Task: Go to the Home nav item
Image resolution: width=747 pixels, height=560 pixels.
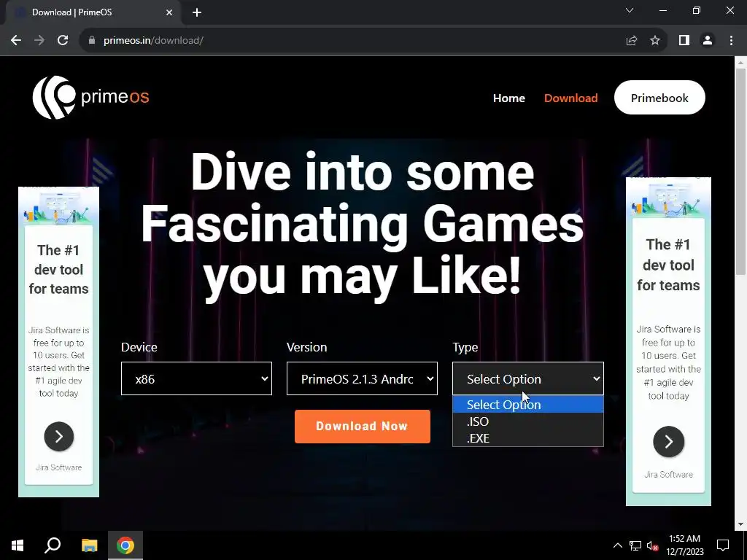Action: [x=508, y=98]
